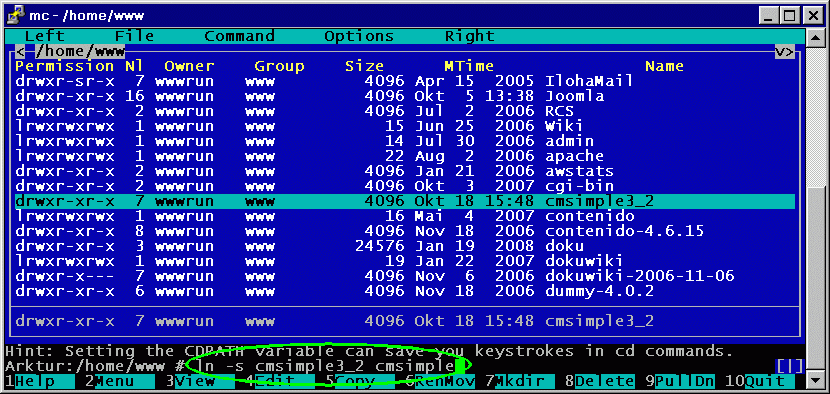Click the 6 RenMov function key
This screenshot has height=394, width=830.
pyautogui.click(x=439, y=381)
